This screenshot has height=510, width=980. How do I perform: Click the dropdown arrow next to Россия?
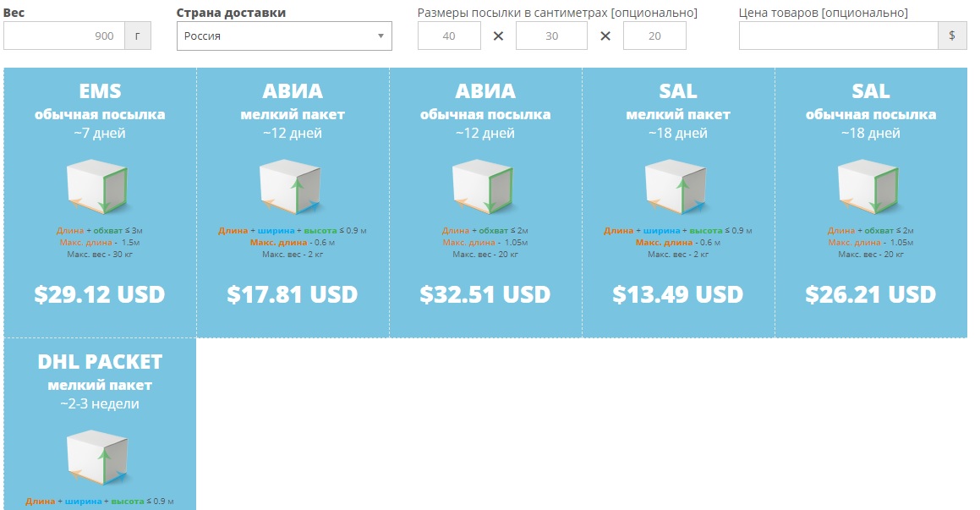[x=381, y=36]
